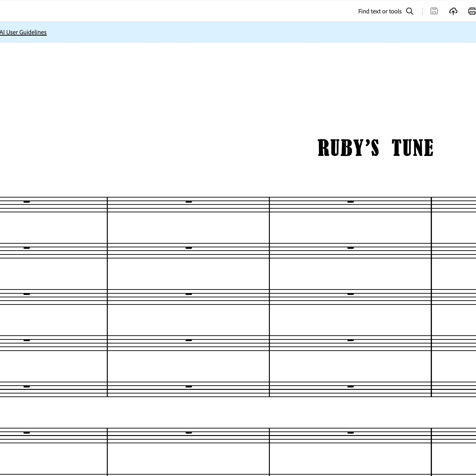
Task: Click the cloud upload icon
Action: (x=453, y=11)
